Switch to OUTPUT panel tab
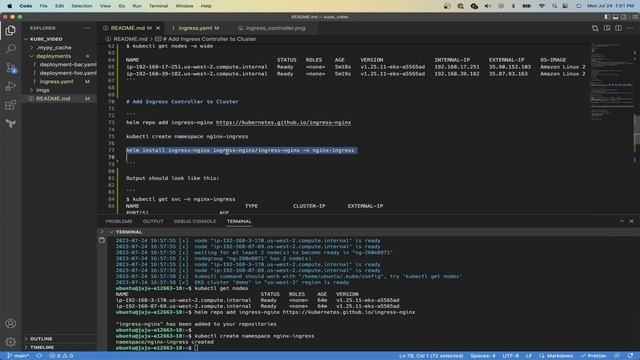Viewport: 640px width, 360px height. click(x=153, y=221)
